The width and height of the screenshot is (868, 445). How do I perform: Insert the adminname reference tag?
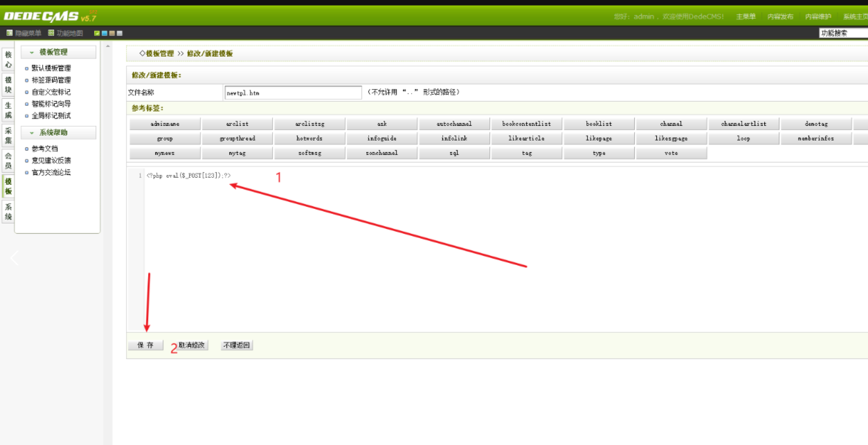click(165, 124)
